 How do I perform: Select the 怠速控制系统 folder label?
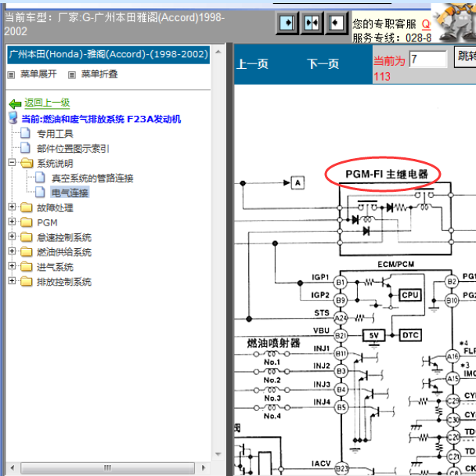[x=64, y=237]
